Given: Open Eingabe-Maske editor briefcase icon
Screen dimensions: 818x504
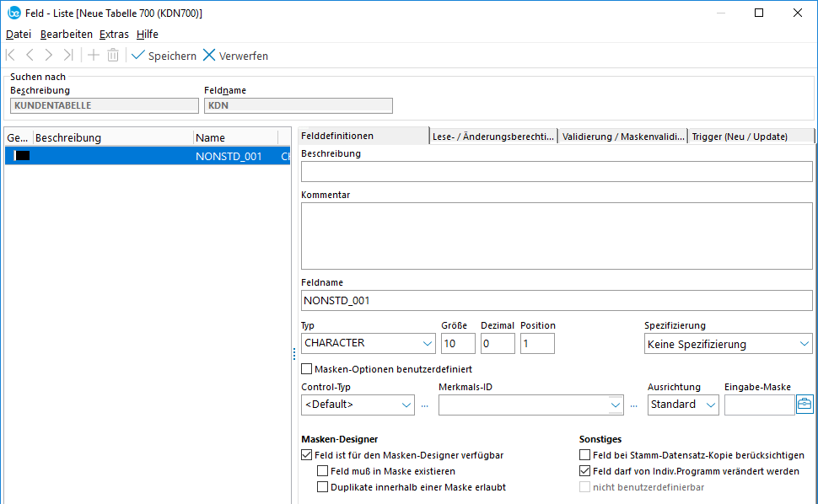Looking at the screenshot, I should pyautogui.click(x=805, y=405).
